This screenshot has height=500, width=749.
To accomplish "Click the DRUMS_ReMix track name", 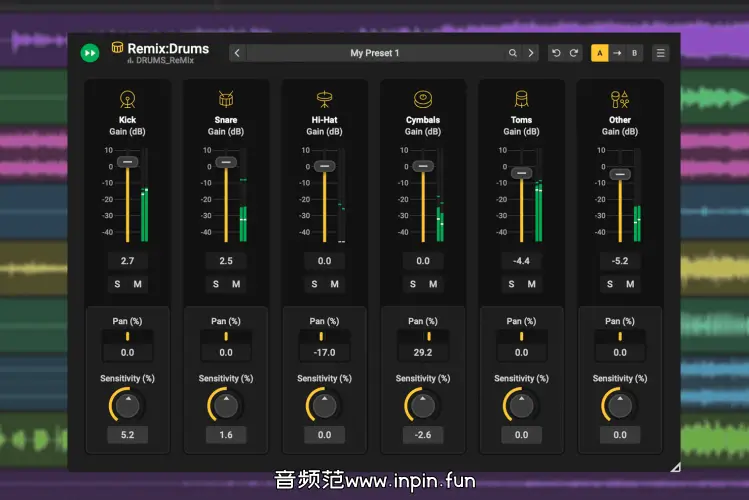I will tap(165, 61).
